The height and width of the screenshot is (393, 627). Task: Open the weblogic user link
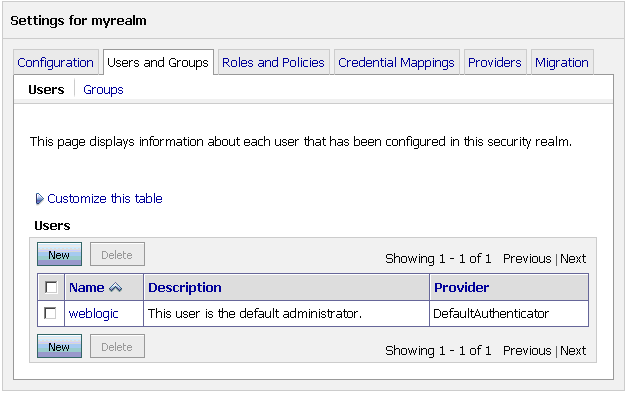point(94,314)
